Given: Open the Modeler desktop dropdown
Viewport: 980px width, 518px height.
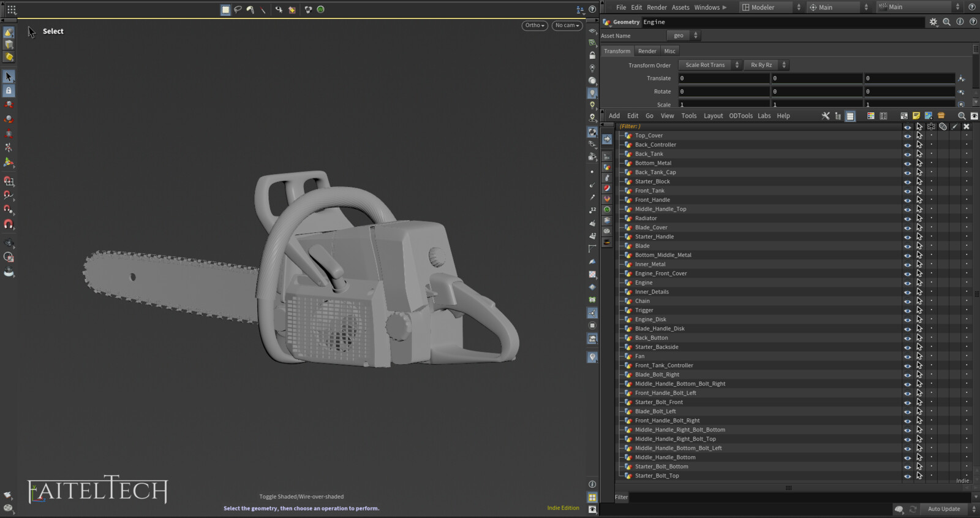Looking at the screenshot, I should point(771,7).
